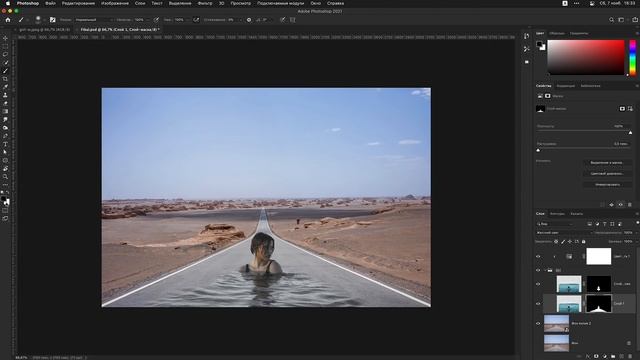Image resolution: width=640 pixels, height=360 pixels.
Task: Open the workspace switcher icon top right
Action: (x=621, y=20)
